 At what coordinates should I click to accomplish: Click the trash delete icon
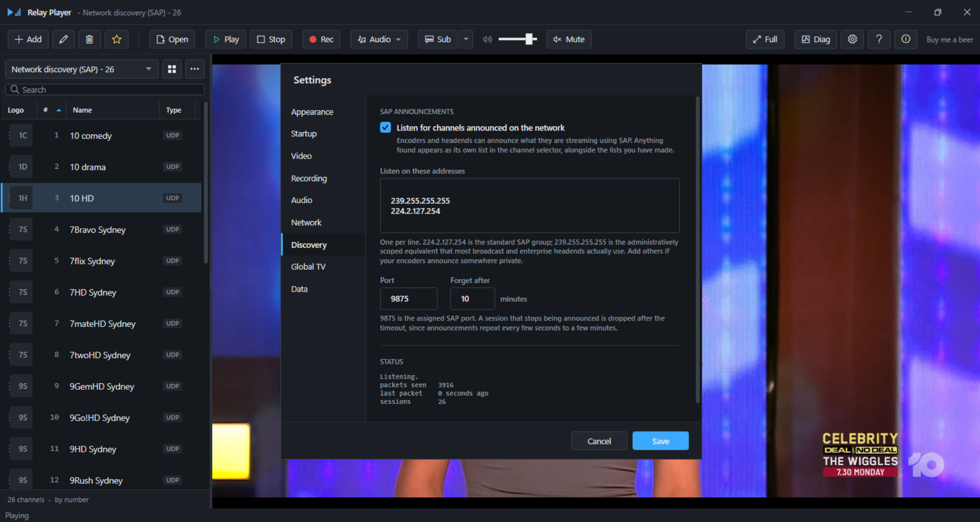pyautogui.click(x=90, y=39)
